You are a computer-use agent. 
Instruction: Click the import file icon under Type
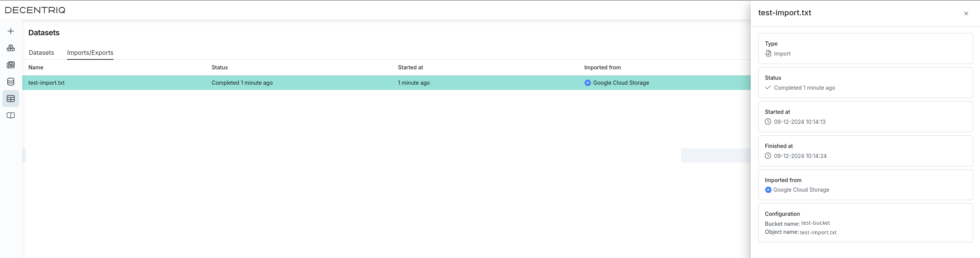click(x=768, y=54)
